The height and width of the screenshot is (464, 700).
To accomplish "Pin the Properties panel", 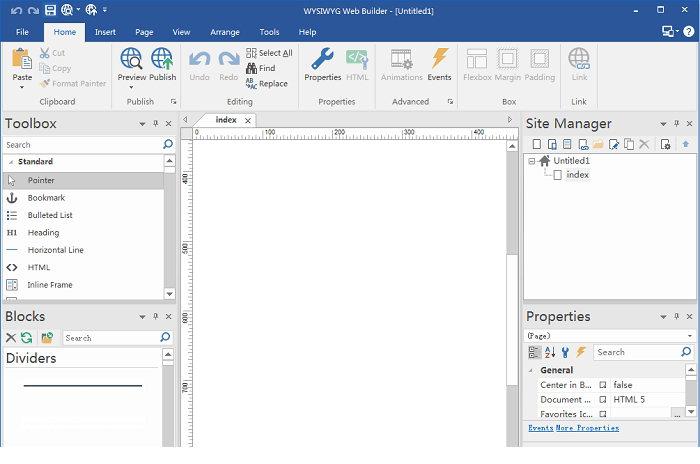I will click(x=676, y=317).
